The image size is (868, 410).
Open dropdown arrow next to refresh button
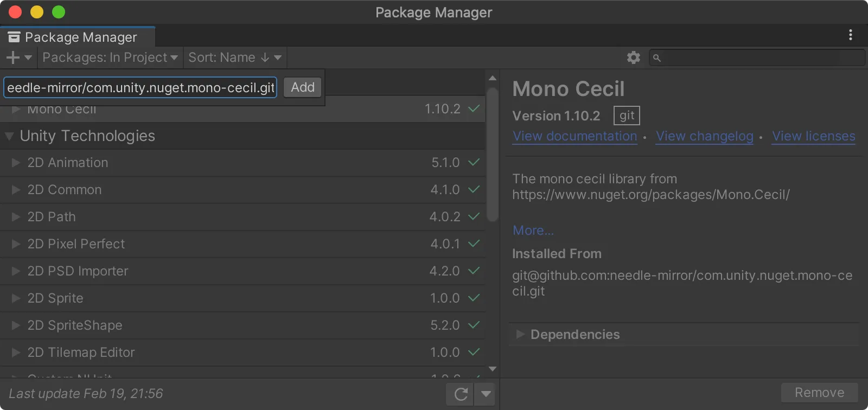click(x=486, y=394)
